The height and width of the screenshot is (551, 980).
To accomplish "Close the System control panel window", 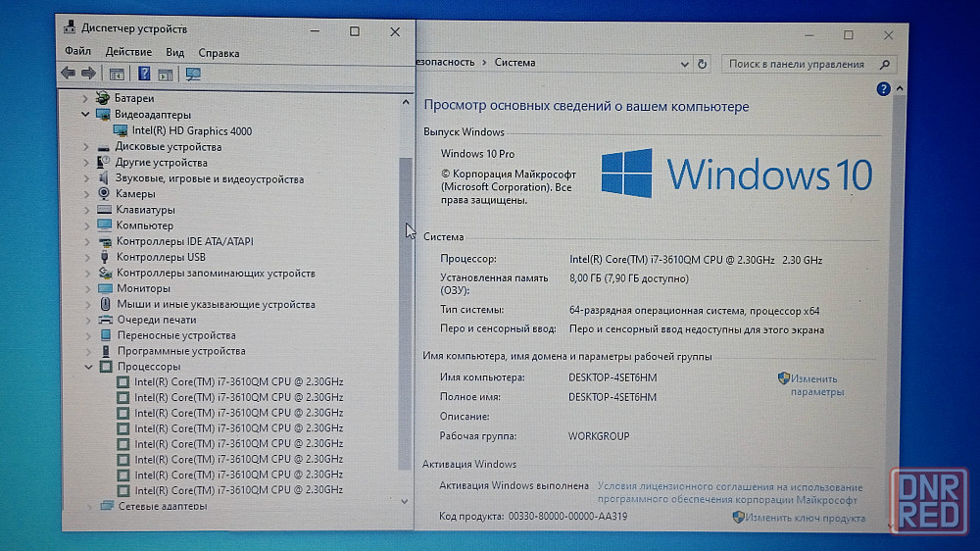I will [x=888, y=35].
